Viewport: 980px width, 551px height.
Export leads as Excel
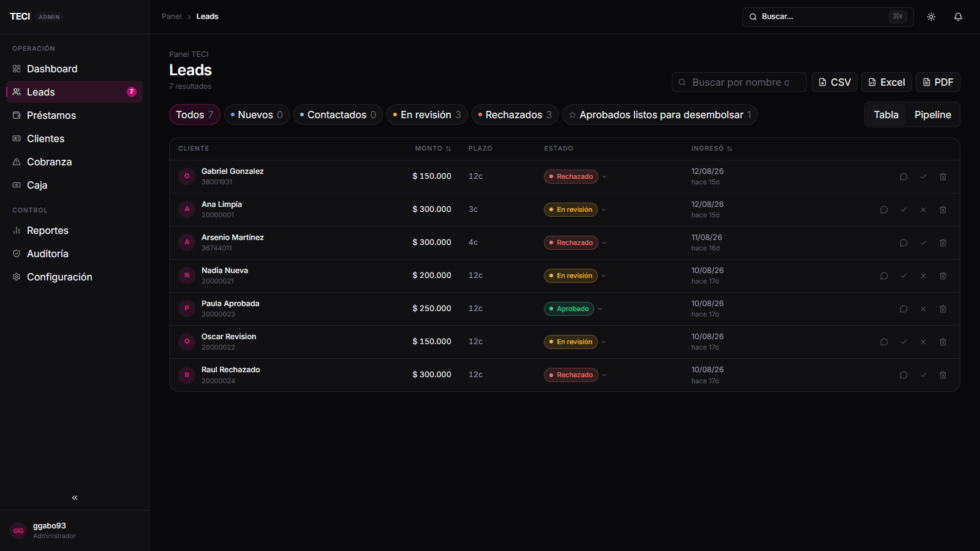tap(886, 82)
